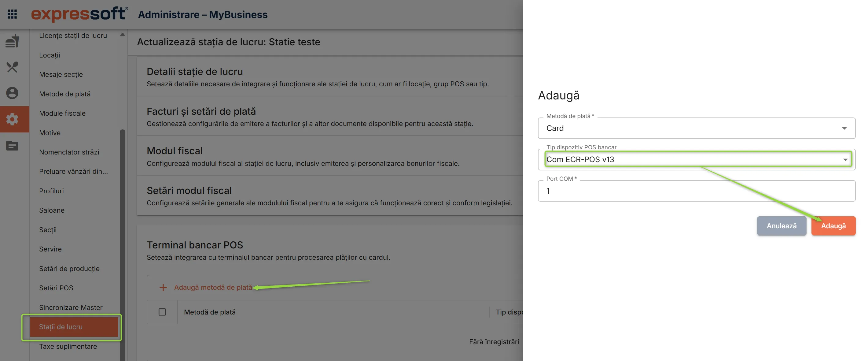The image size is (868, 361).
Task: Expand Facturi și setări de plată section
Action: [330, 116]
